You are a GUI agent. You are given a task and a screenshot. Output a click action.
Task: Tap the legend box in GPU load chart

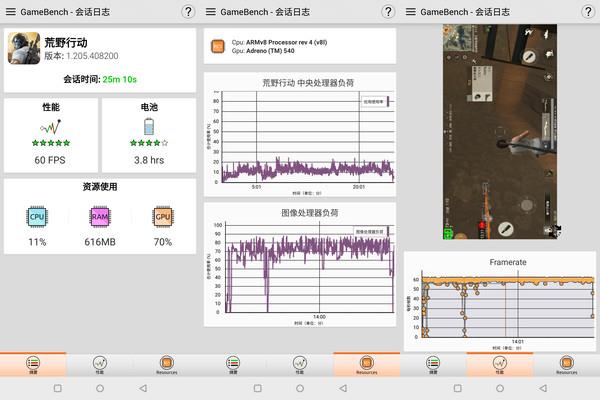pyautogui.click(x=372, y=232)
